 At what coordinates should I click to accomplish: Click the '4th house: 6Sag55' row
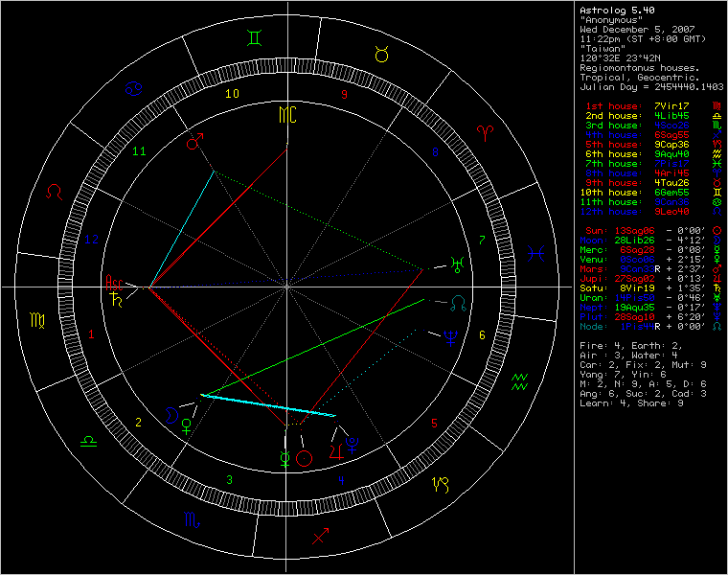click(653, 135)
